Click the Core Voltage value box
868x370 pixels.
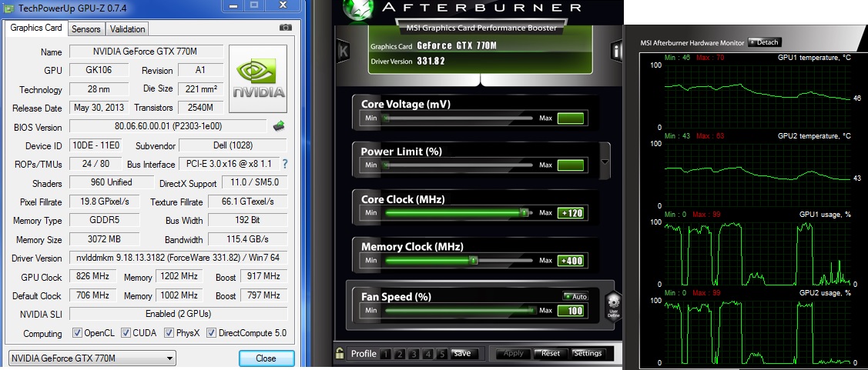571,118
